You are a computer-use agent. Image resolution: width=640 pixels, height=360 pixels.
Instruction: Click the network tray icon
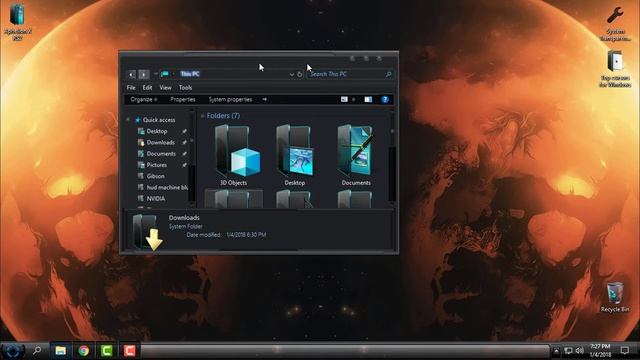coord(569,351)
